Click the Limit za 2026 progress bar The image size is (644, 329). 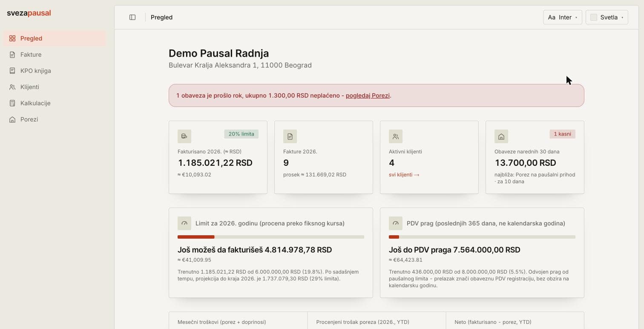pos(271,237)
